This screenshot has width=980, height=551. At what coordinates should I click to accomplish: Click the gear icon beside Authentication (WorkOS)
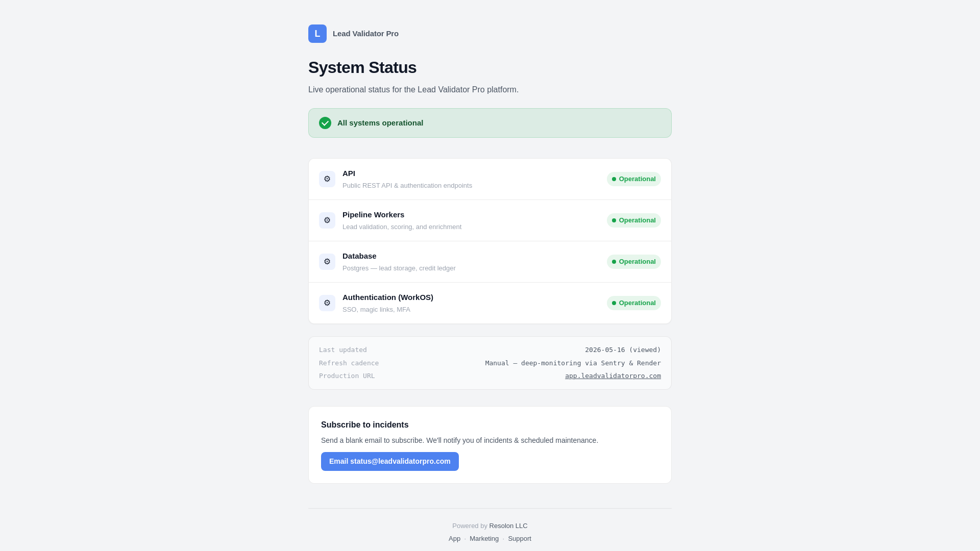[327, 303]
